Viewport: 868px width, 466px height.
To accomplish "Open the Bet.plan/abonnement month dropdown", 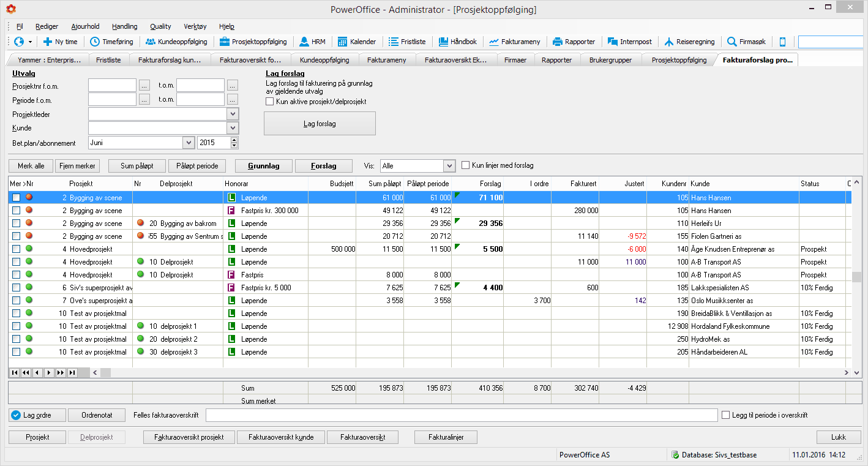I will point(189,143).
